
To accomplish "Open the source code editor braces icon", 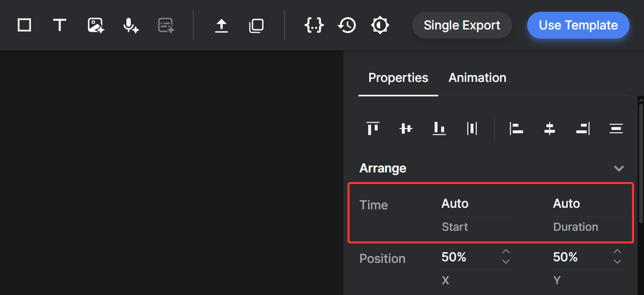I will coord(313,25).
